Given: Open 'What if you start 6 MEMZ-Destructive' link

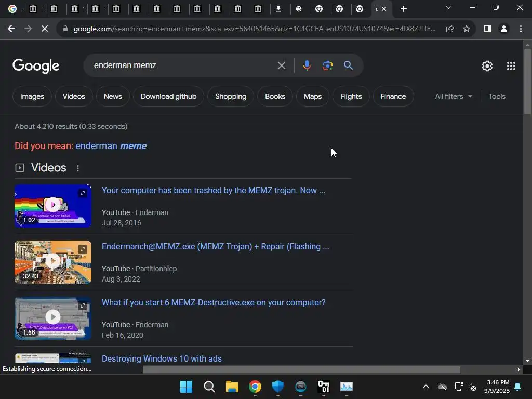Looking at the screenshot, I should pos(214,303).
